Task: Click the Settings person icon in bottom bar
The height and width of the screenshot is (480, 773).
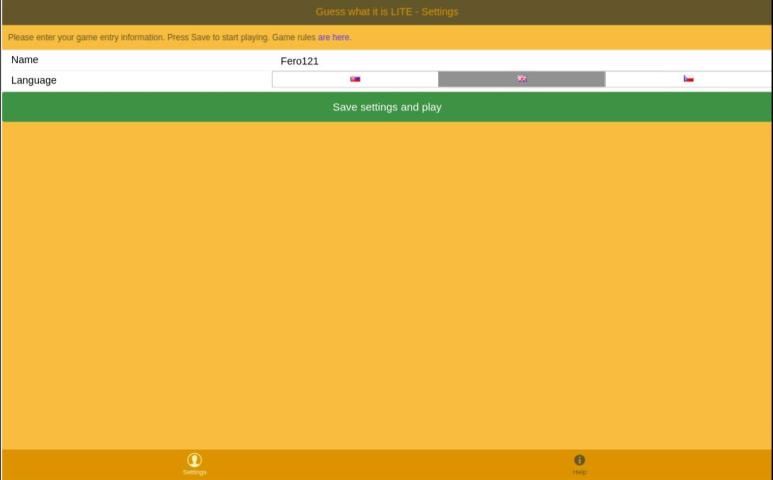Action: [194, 460]
